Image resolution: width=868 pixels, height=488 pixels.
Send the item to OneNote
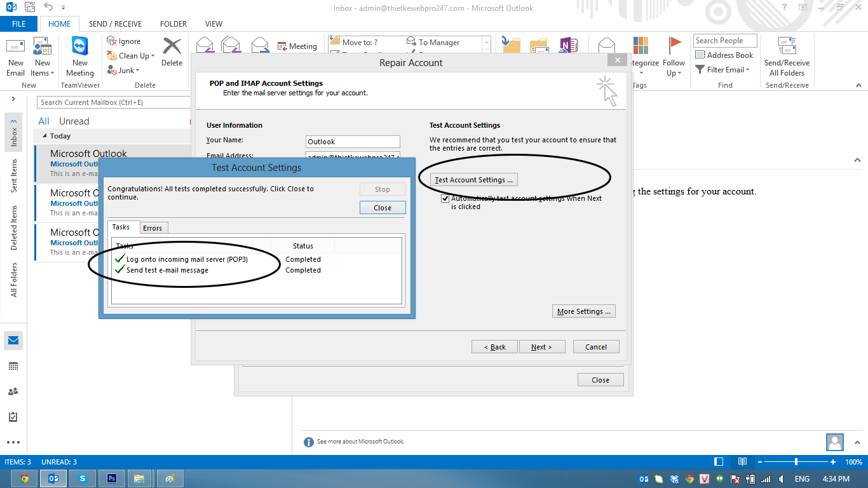pyautogui.click(x=567, y=46)
